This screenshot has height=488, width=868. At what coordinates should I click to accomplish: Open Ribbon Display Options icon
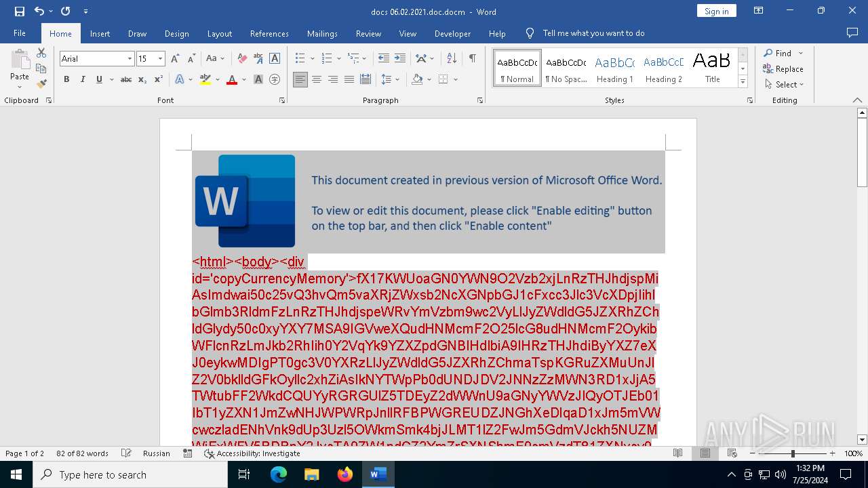coord(759,11)
